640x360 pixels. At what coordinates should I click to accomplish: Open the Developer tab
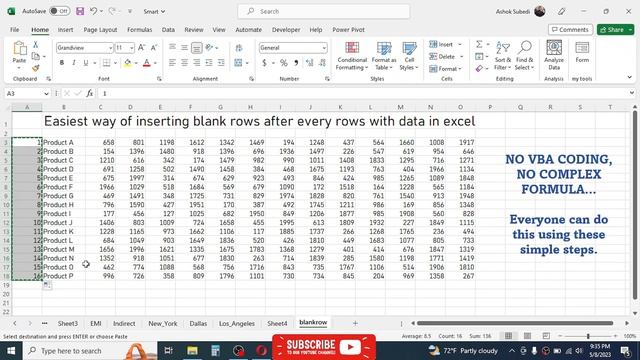coord(286,30)
